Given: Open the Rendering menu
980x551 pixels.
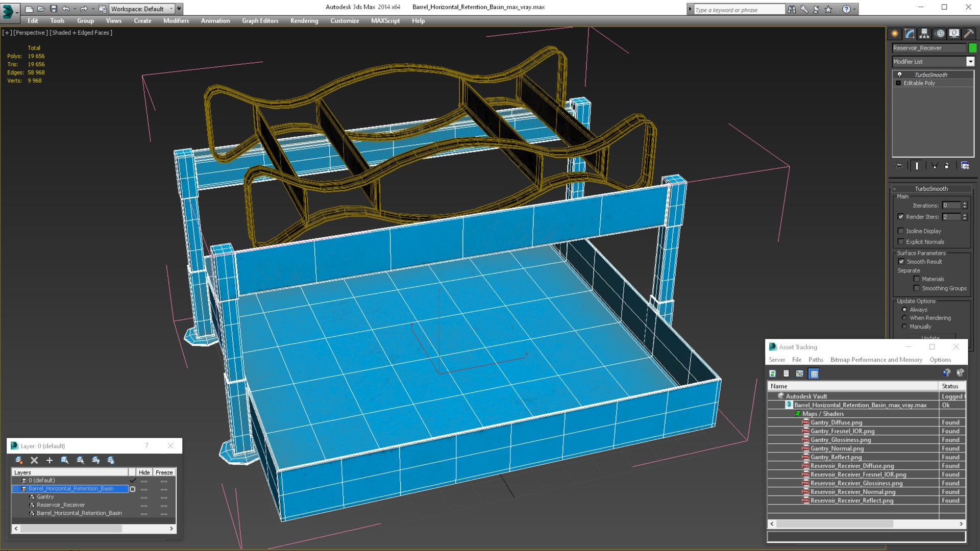Looking at the screenshot, I should click(x=304, y=21).
